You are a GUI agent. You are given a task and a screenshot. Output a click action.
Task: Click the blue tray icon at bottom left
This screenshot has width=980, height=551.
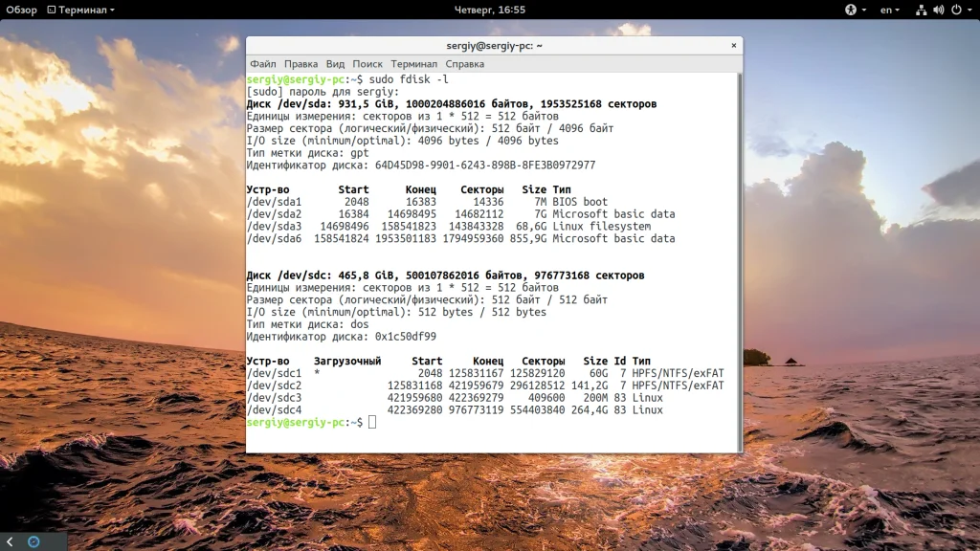(33, 541)
